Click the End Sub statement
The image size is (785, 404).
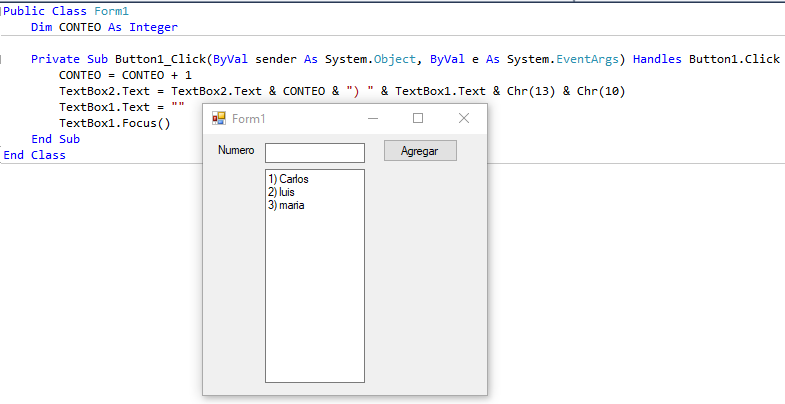coord(56,139)
